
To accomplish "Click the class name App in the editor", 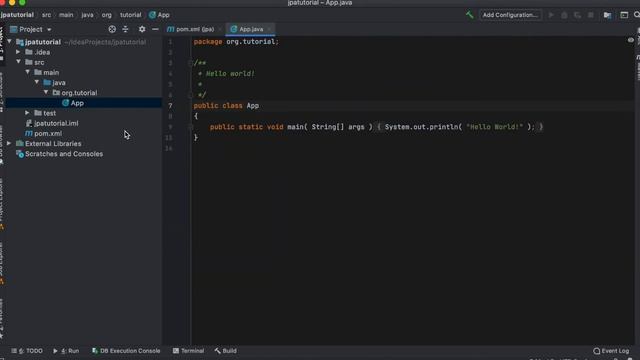I will pos(253,106).
